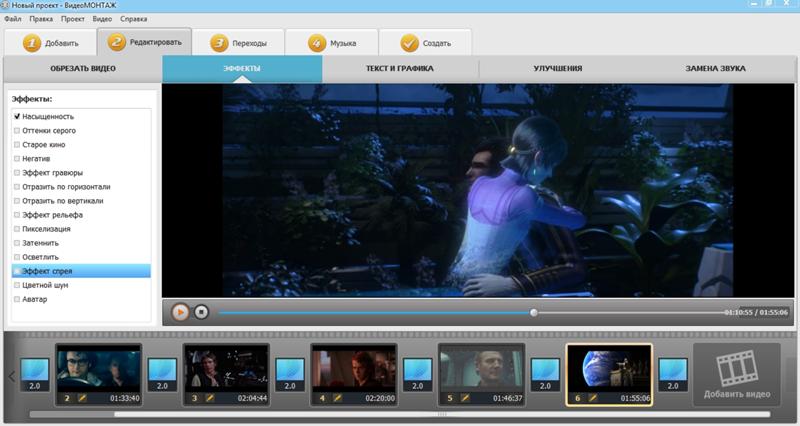800x426 pixels.
Task: Enable the Цветной шум checkbox
Action: click(x=17, y=285)
